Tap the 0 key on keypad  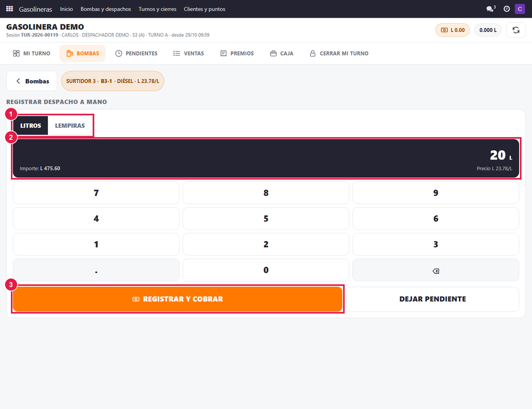(266, 270)
